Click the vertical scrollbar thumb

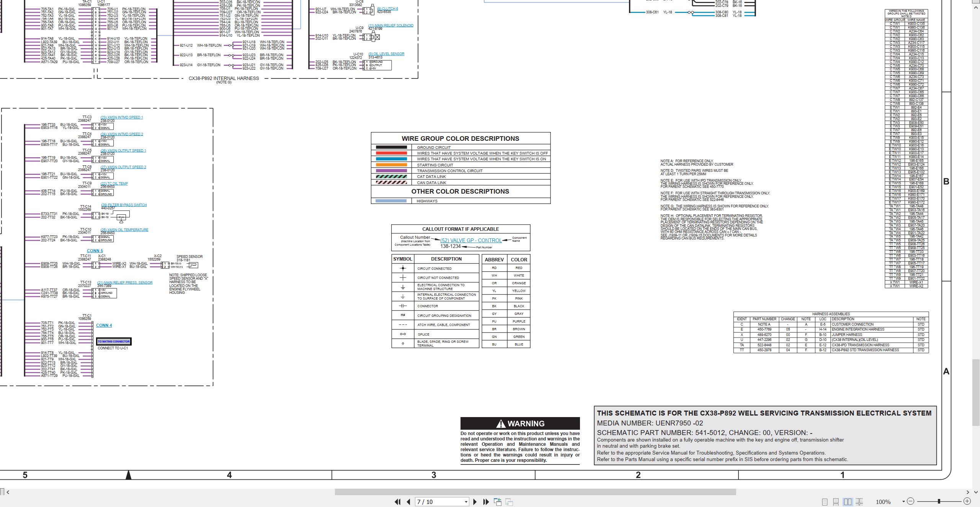tap(976, 393)
